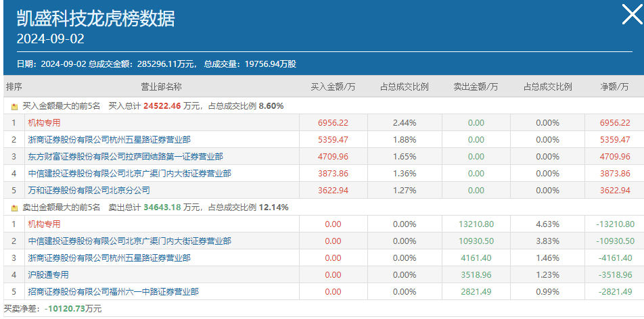644x319 pixels.
Task: Click sell total 34643.18
Action: tap(162, 207)
